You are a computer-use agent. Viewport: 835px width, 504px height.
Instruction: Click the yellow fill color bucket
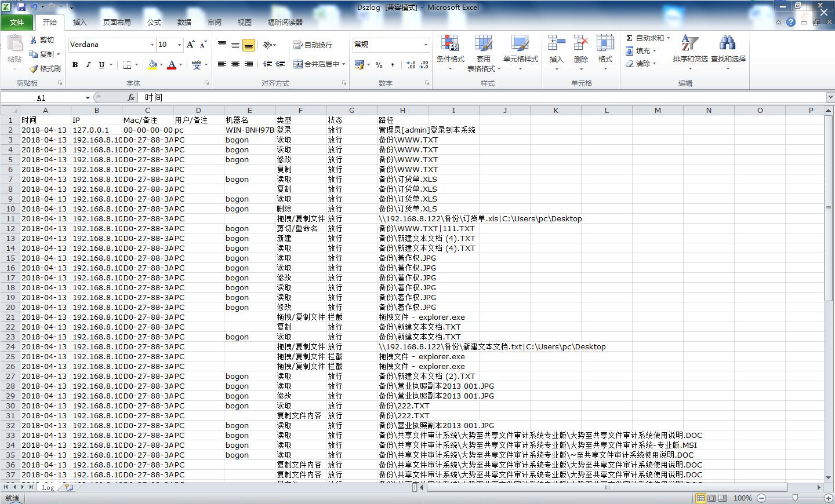coord(153,64)
